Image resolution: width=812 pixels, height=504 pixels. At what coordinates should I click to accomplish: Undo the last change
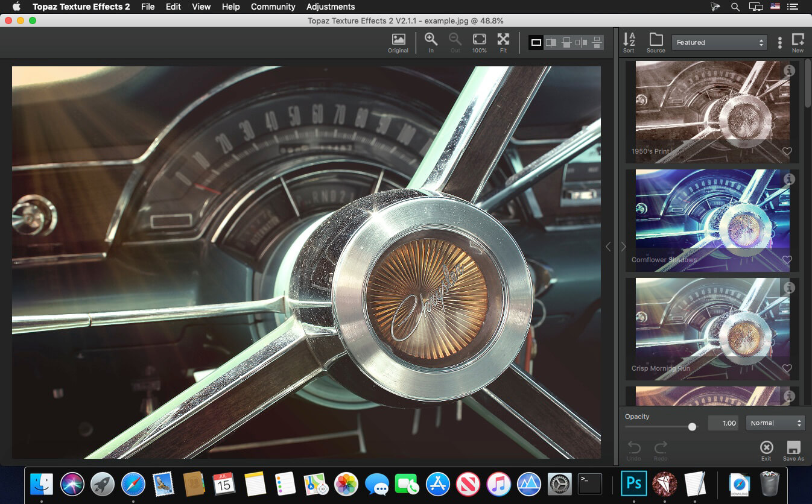(x=634, y=450)
